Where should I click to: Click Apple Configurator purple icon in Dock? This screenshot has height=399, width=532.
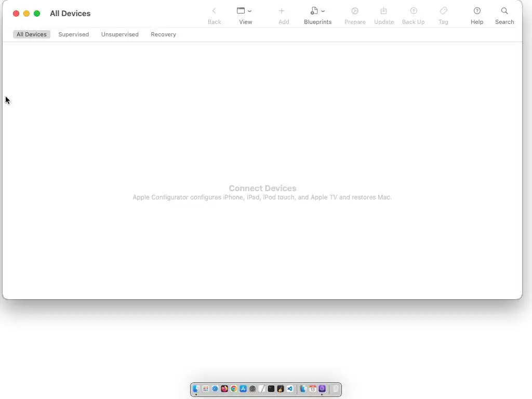322,389
